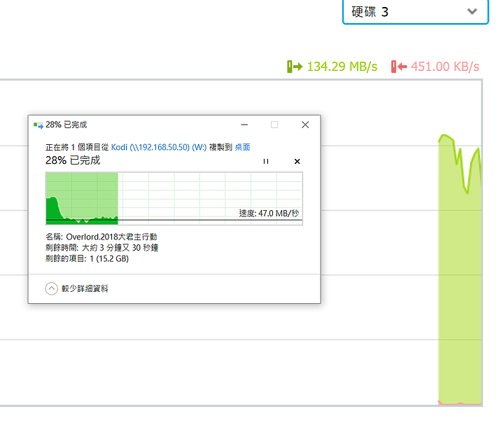This screenshot has width=504, height=432.
Task: Click the remaining items 1 (15.2 GB) text
Action: [x=109, y=259]
